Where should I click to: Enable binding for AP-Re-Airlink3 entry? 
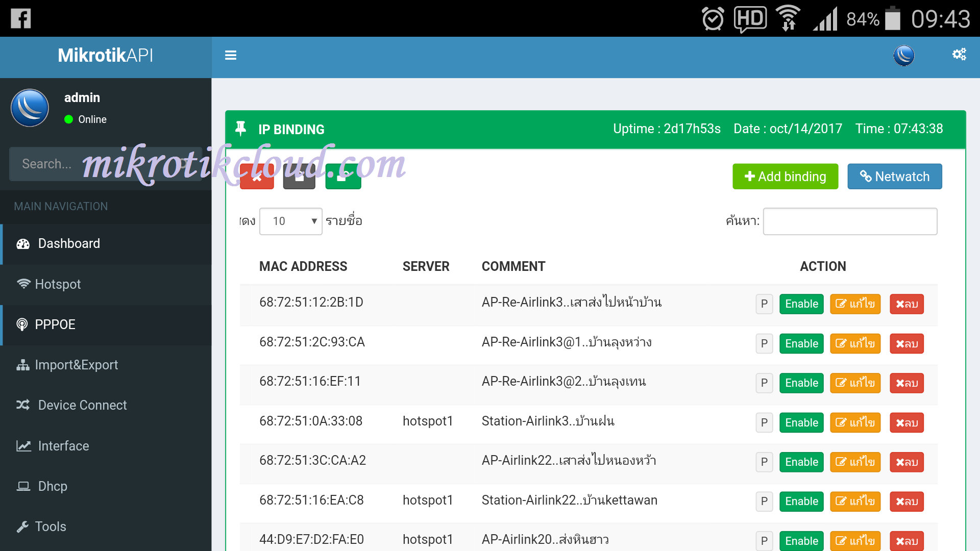coord(802,303)
